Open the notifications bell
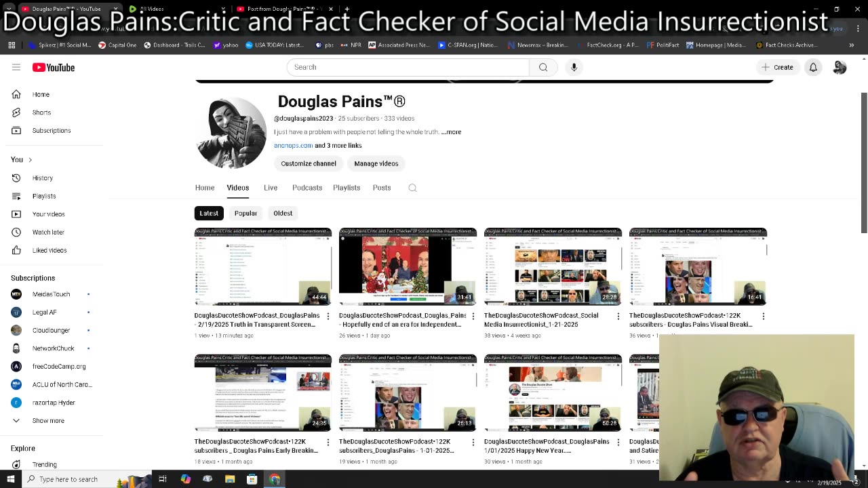This screenshot has height=488, width=868. [813, 67]
